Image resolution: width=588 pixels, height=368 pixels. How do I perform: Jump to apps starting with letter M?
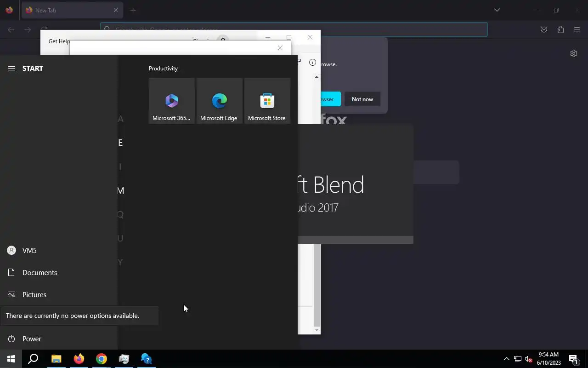coord(121,190)
